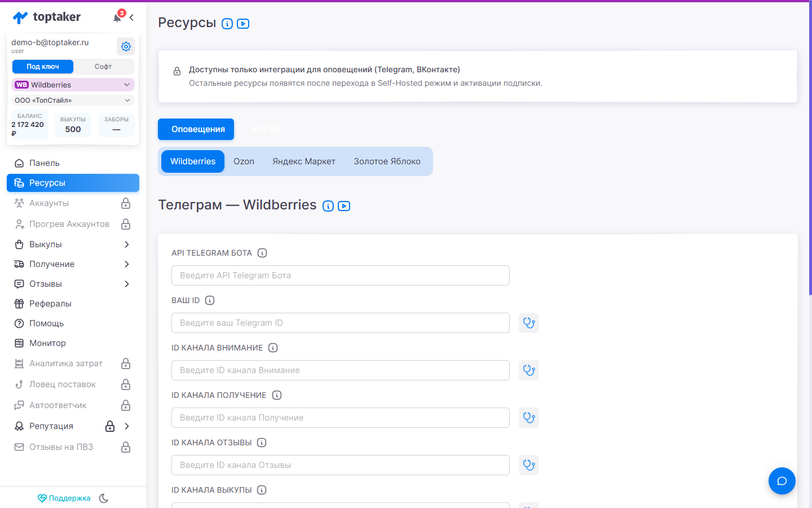Test Telegram ID with the stethoscope icon

529,323
